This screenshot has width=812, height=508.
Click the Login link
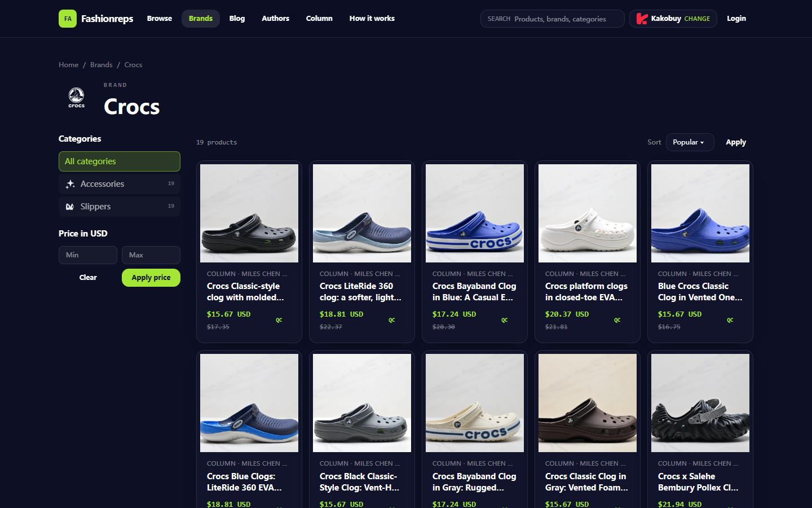click(736, 19)
